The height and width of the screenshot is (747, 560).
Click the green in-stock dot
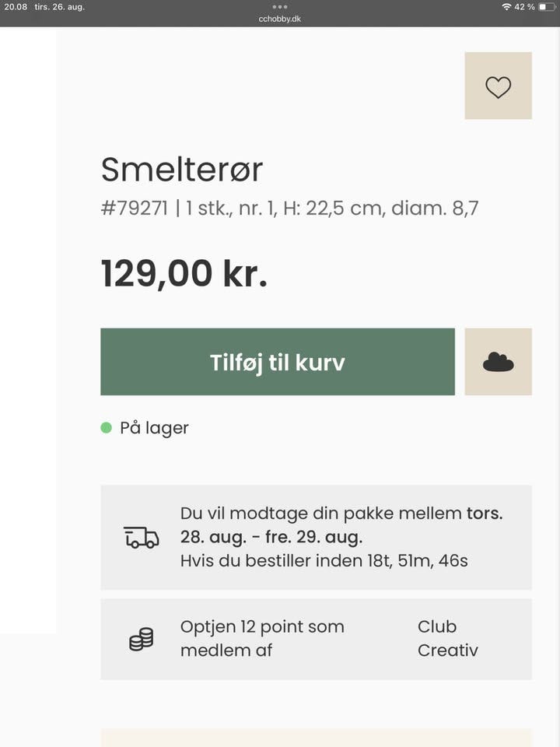107,427
